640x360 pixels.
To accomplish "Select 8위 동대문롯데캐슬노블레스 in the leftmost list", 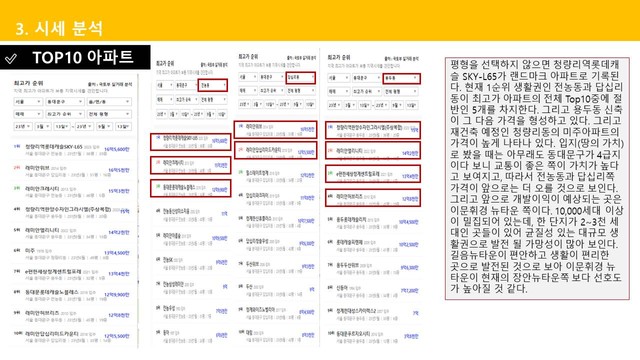I will tap(72, 295).
